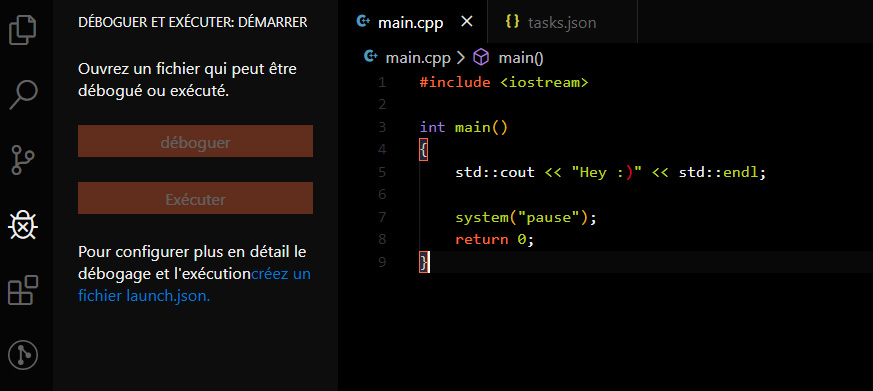Click "int" keyword on line 3
The width and height of the screenshot is (873, 391).
click(x=433, y=127)
